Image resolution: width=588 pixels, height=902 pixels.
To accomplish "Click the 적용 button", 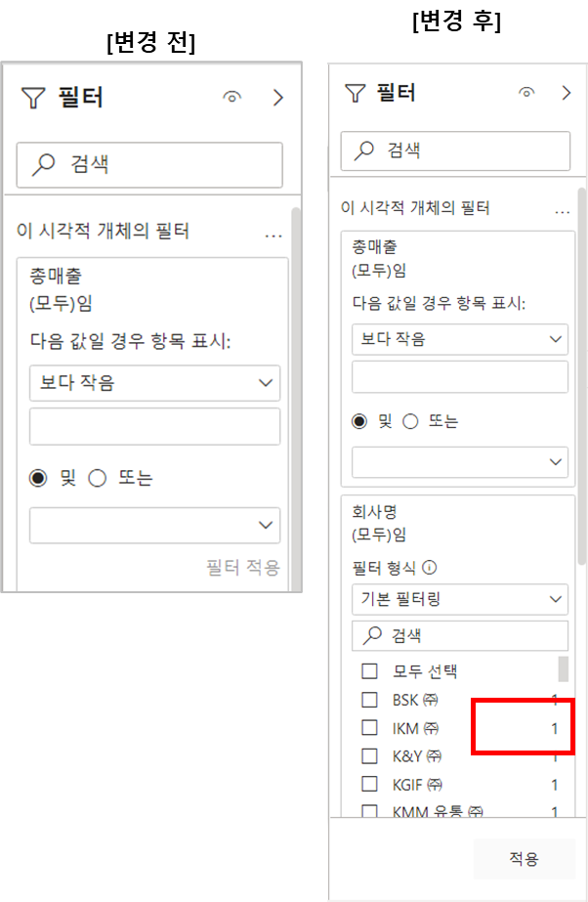I will 525,859.
